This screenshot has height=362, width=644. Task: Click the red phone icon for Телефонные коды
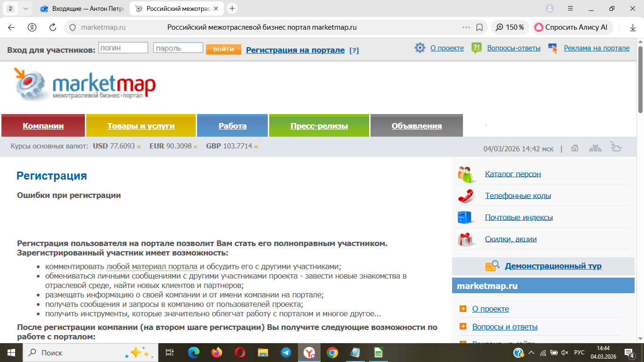(466, 196)
